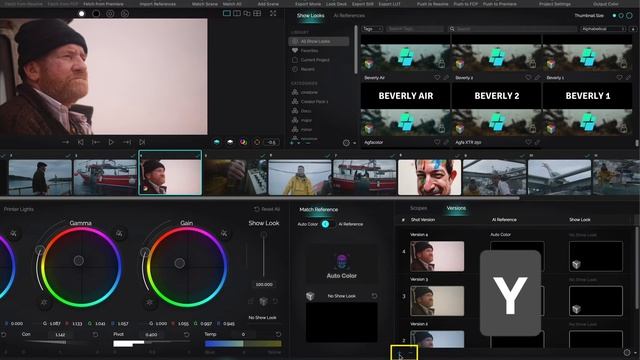Click the Show Look intensity slider
The width and height of the screenshot is (640, 360).
[x=264, y=254]
